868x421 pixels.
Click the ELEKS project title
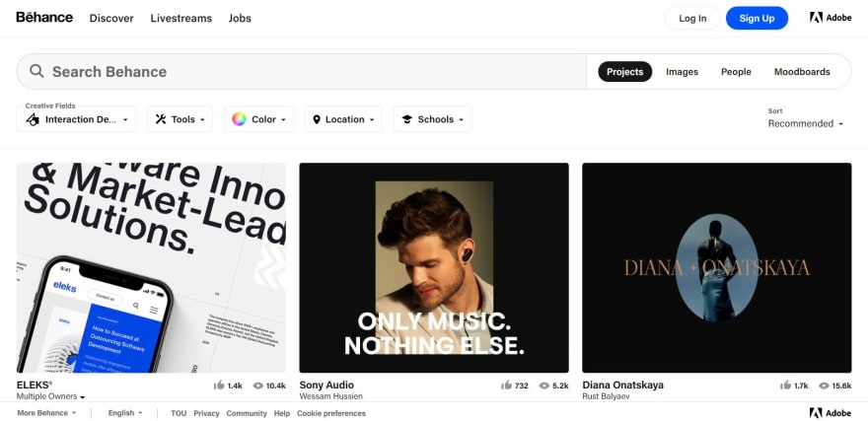click(x=35, y=386)
